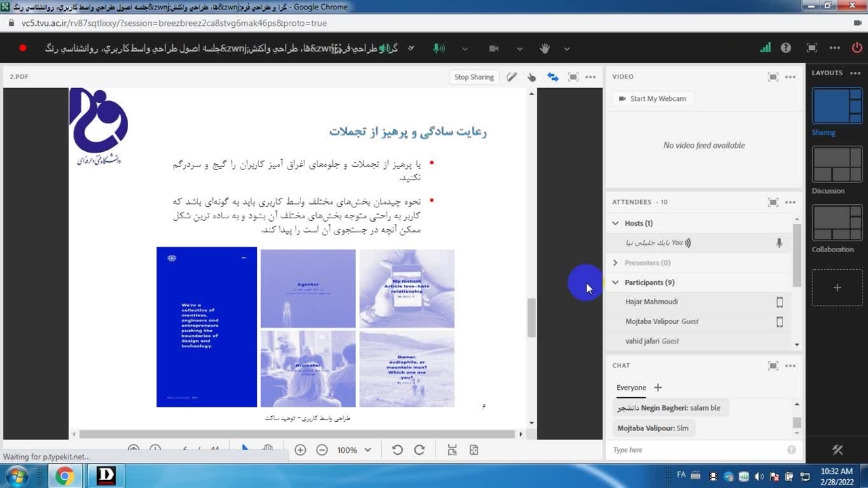Open the Help question mark icon
The width and height of the screenshot is (868, 488).
tap(786, 48)
